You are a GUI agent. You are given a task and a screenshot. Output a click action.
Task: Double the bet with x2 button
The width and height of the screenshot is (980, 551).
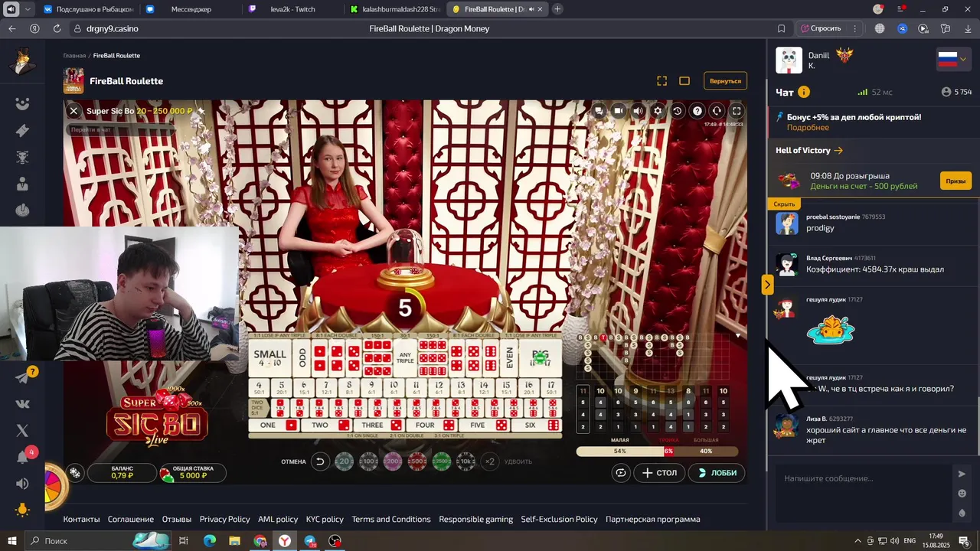click(x=490, y=461)
